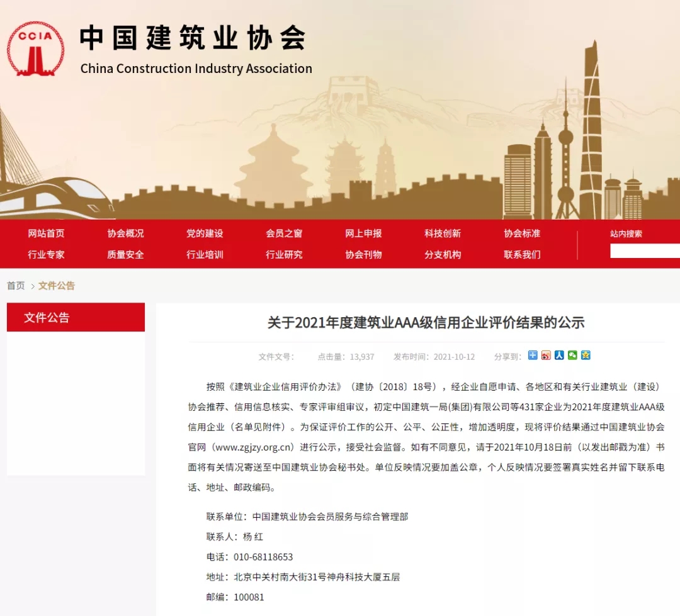Click the article title 关于2021年度建筑业AAA级信用企业评价结果的公示

click(426, 323)
